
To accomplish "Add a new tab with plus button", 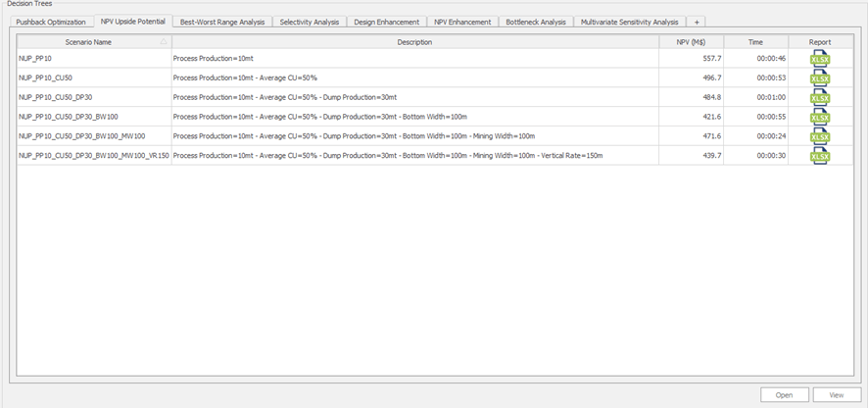I will pyautogui.click(x=697, y=22).
